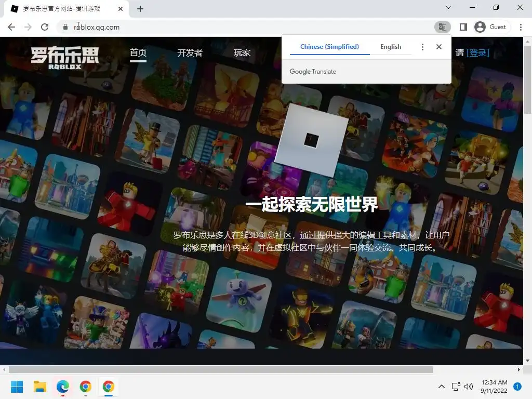This screenshot has width=532, height=399.
Task: Click the volume speaker tray icon
Action: [469, 387]
